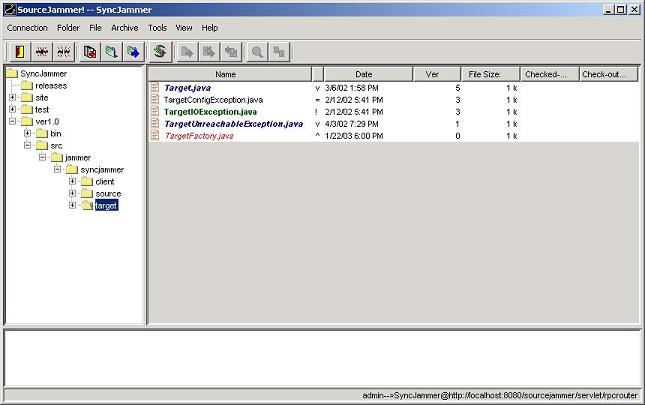
Task: Expand the bin folder node
Action: coord(28,133)
